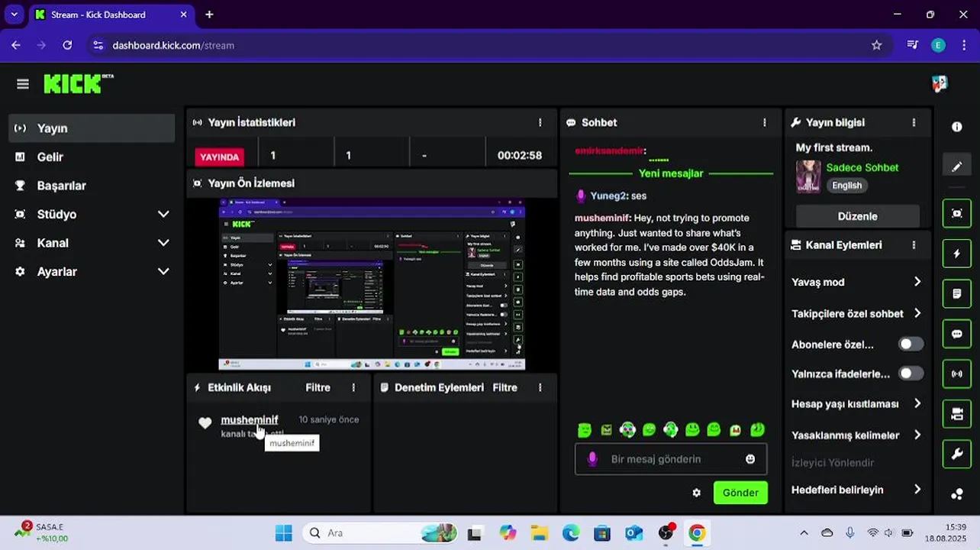Insert the first green emote in the row
The height and width of the screenshot is (550, 980).
coord(585,430)
